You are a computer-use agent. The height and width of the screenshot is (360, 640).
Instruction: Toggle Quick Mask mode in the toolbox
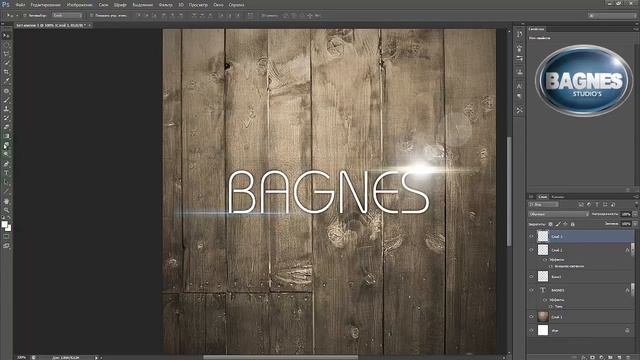click(6, 237)
